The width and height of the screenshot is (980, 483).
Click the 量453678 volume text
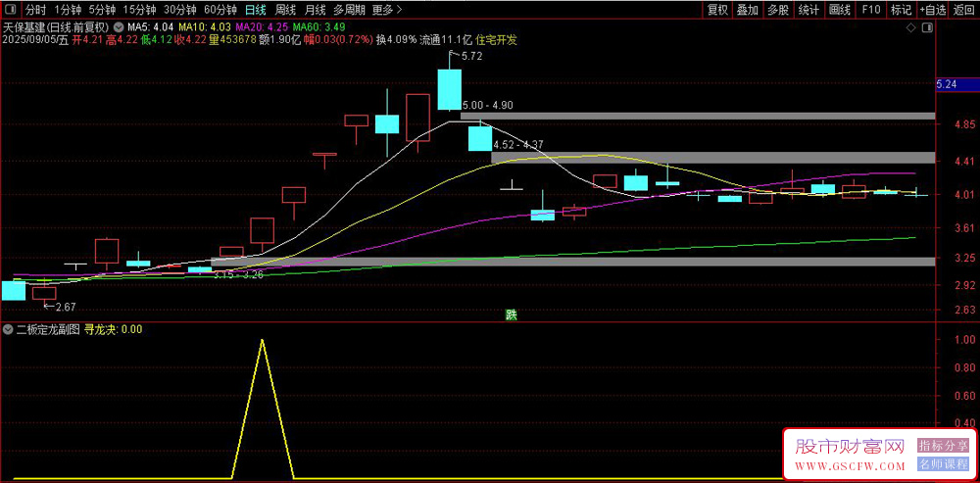coord(232,40)
